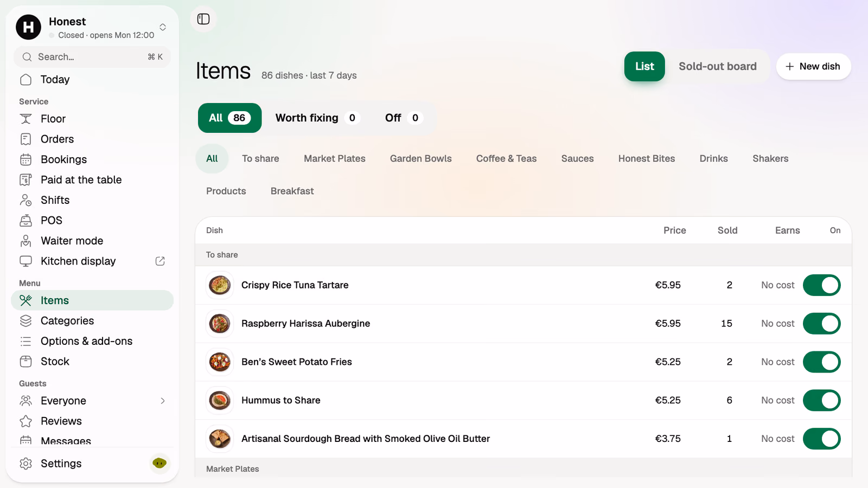Switch to List view
This screenshot has height=488, width=868.
(644, 66)
